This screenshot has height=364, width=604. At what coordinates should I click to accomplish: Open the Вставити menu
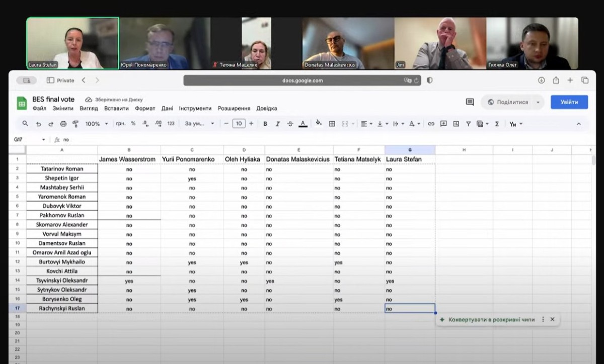116,108
